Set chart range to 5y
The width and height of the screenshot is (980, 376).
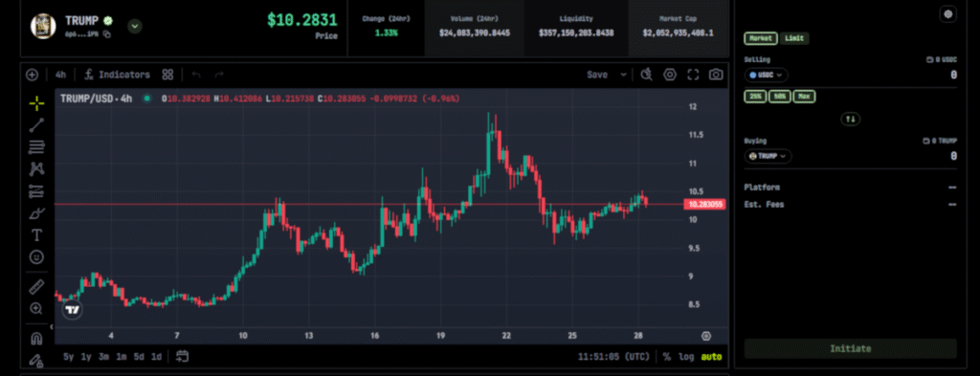pyautogui.click(x=69, y=357)
